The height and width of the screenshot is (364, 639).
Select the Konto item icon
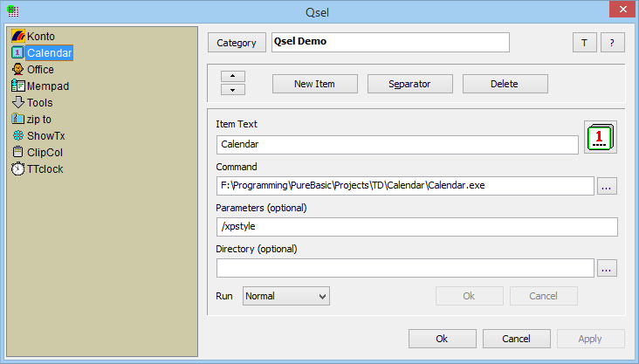point(17,37)
